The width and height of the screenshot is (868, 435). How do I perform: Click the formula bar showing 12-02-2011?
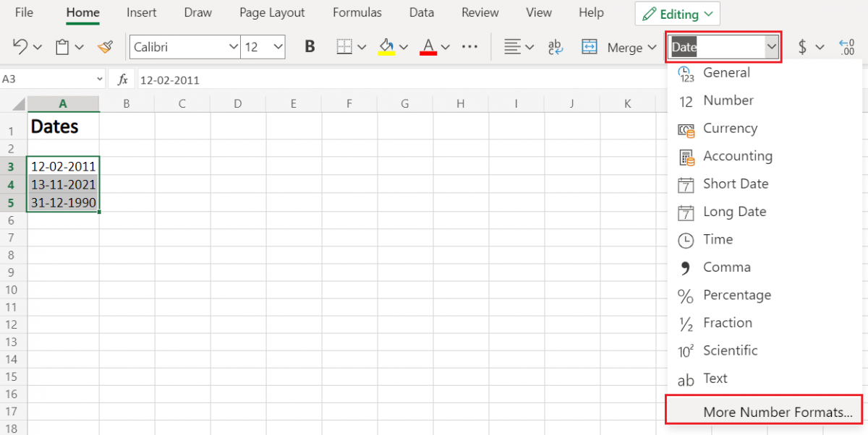point(217,79)
